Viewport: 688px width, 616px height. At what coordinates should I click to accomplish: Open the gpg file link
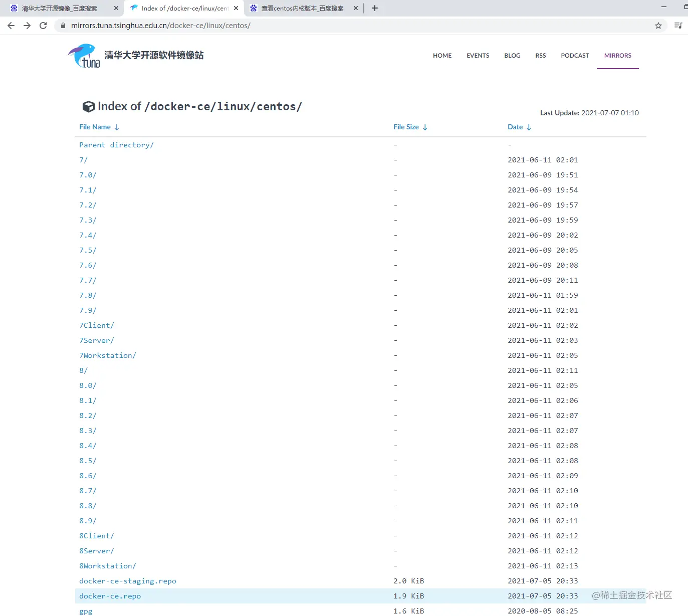pyautogui.click(x=86, y=611)
